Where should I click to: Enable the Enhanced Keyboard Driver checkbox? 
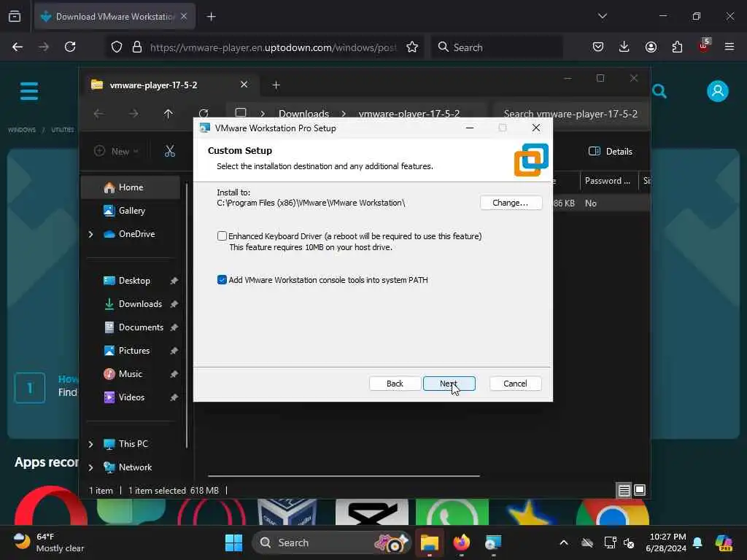pos(222,236)
